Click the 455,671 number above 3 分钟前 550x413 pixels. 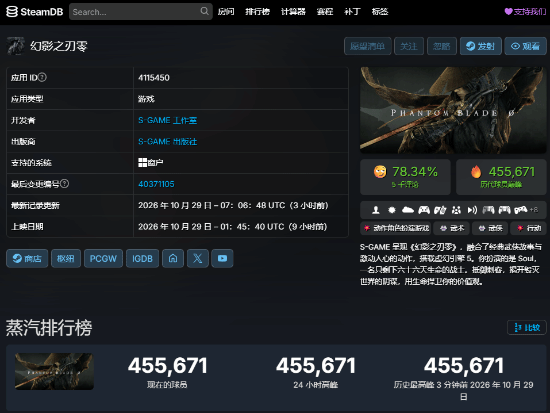[464, 366]
